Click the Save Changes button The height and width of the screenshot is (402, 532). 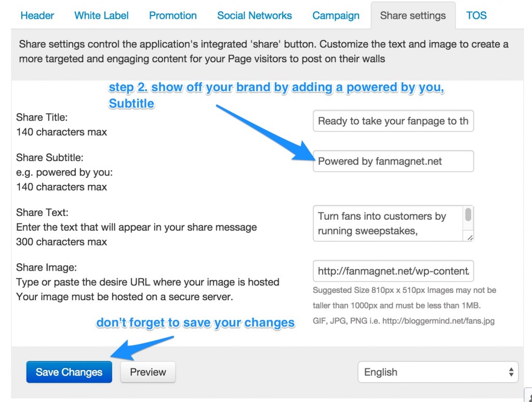pos(69,372)
